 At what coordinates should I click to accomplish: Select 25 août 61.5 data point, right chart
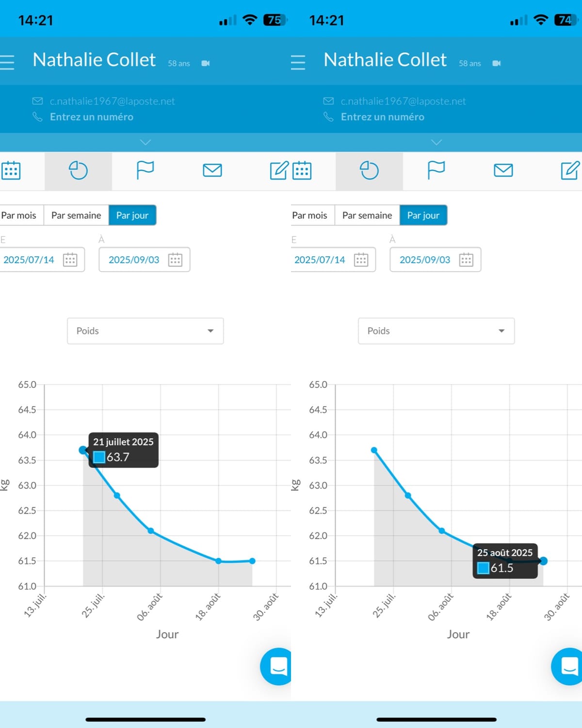pos(543,561)
